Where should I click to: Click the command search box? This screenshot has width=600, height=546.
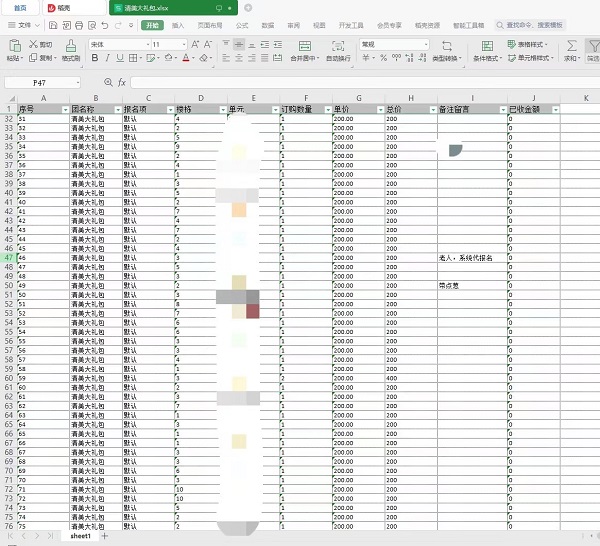tap(530, 25)
